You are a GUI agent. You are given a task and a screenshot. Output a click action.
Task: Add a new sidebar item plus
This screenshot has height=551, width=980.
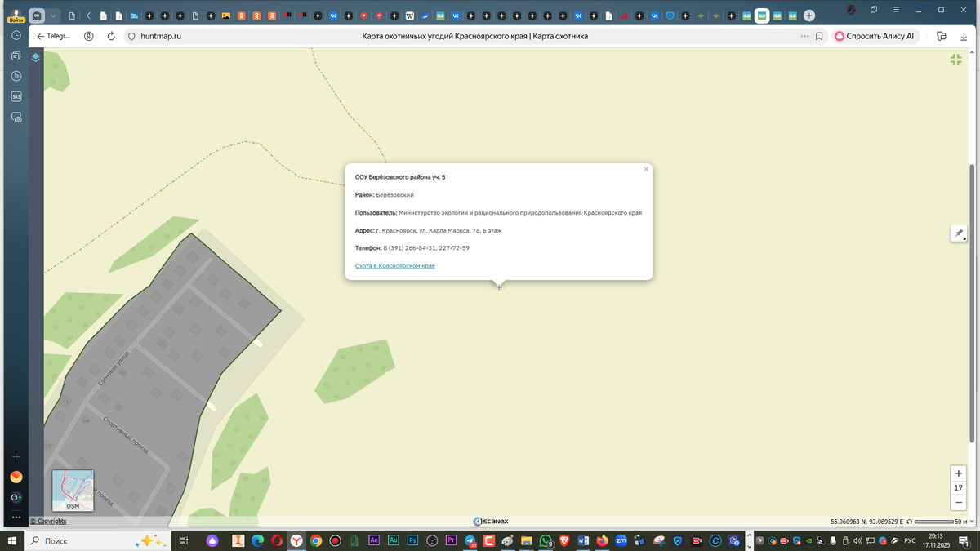[x=16, y=456]
